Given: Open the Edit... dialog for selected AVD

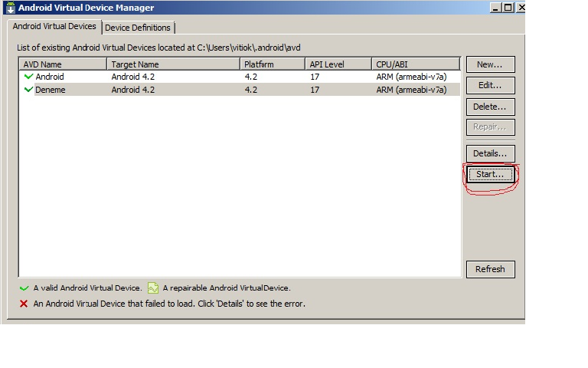Looking at the screenshot, I should tap(491, 86).
